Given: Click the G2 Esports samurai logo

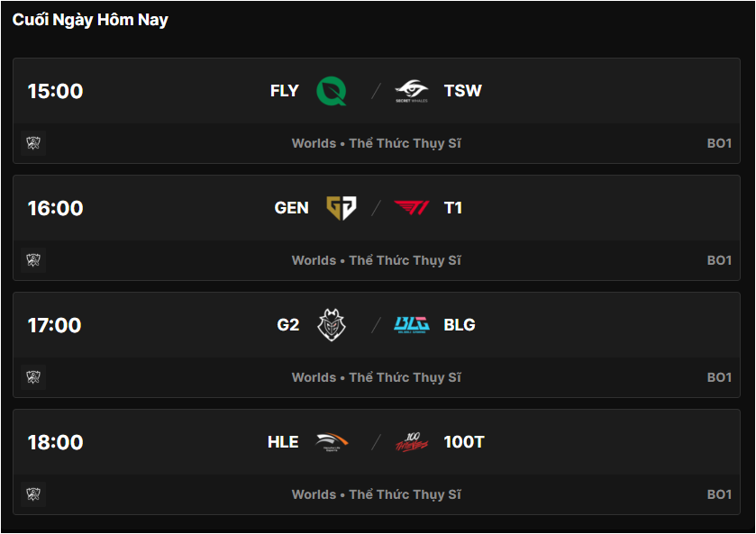Looking at the screenshot, I should [x=332, y=325].
